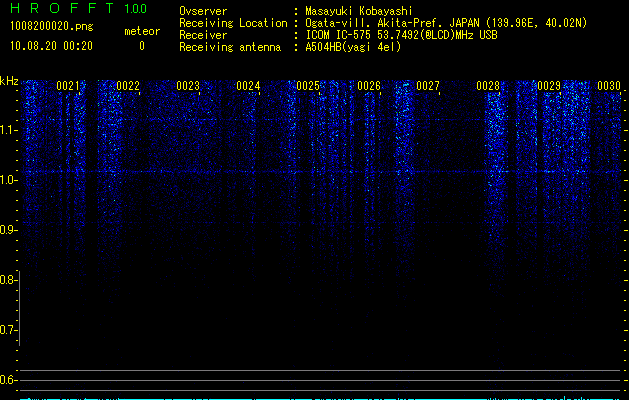Click the meteor count value 0

142,46
